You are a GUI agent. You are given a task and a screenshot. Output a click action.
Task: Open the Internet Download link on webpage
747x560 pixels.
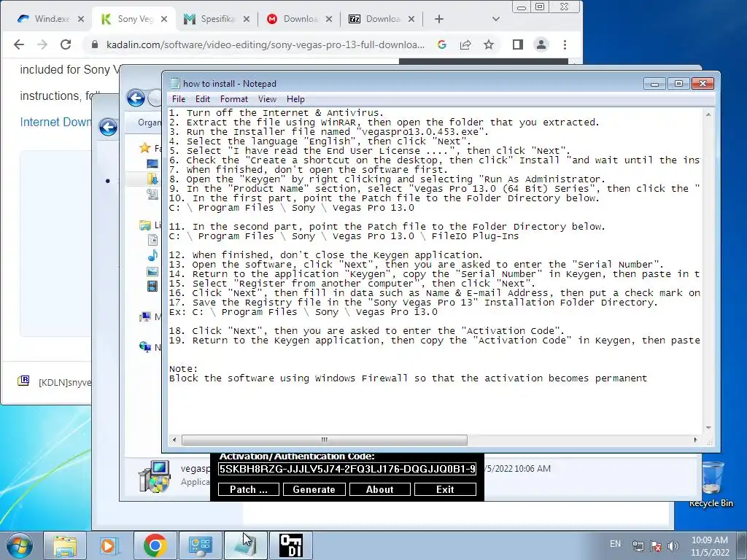pyautogui.click(x=55, y=122)
